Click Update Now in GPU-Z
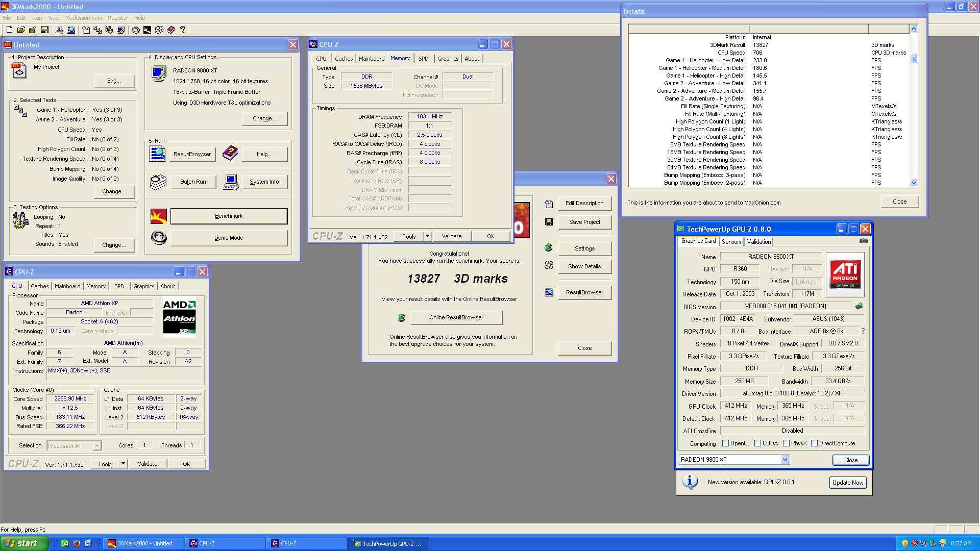 click(x=848, y=483)
